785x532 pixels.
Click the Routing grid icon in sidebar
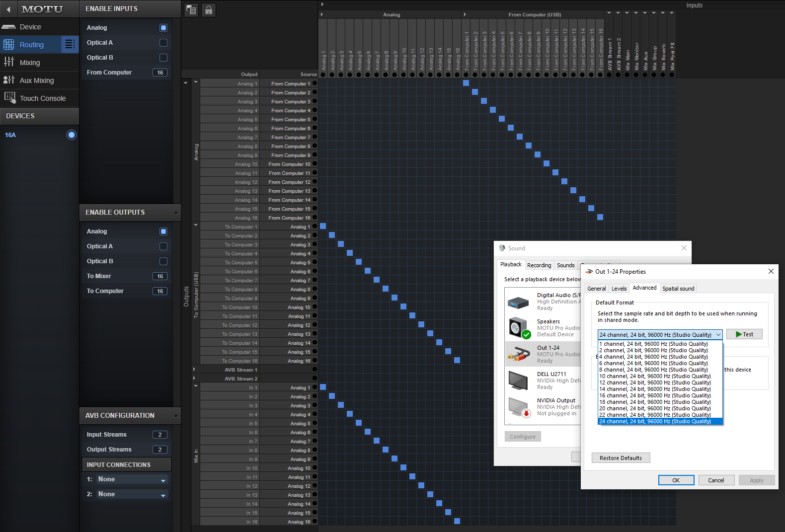point(9,45)
